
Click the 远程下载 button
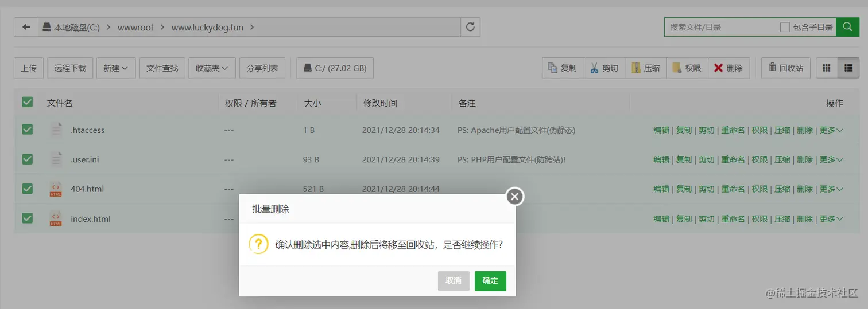point(70,68)
